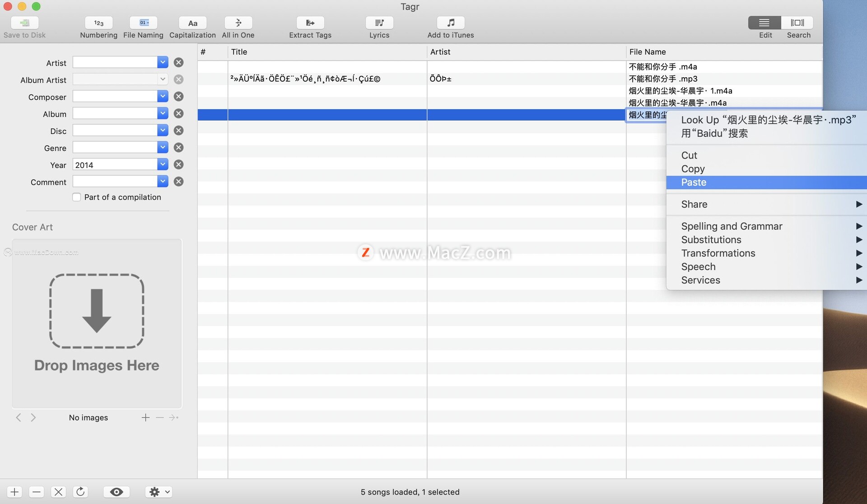The width and height of the screenshot is (867, 504).
Task: Select Paste from context menu
Action: click(x=694, y=182)
